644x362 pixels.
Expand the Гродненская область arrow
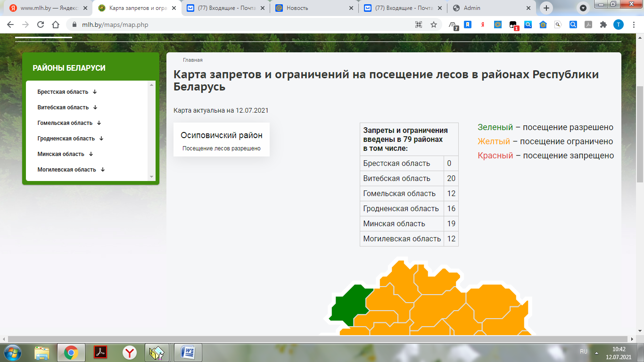(101, 139)
